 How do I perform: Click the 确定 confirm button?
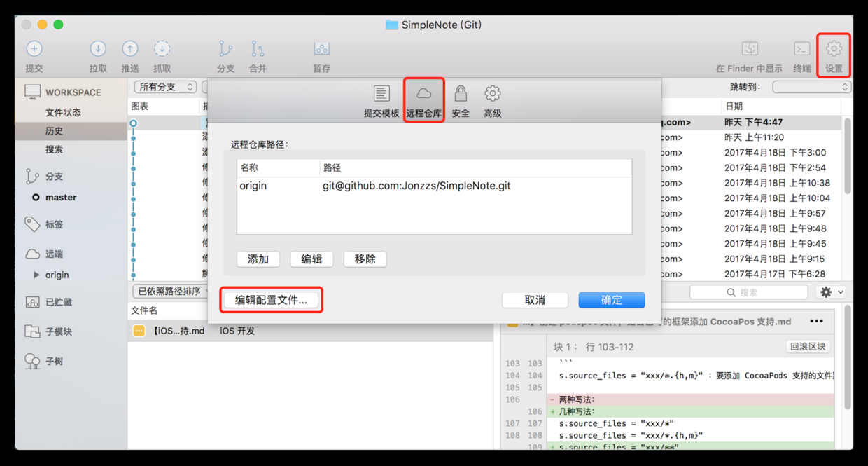coord(611,300)
